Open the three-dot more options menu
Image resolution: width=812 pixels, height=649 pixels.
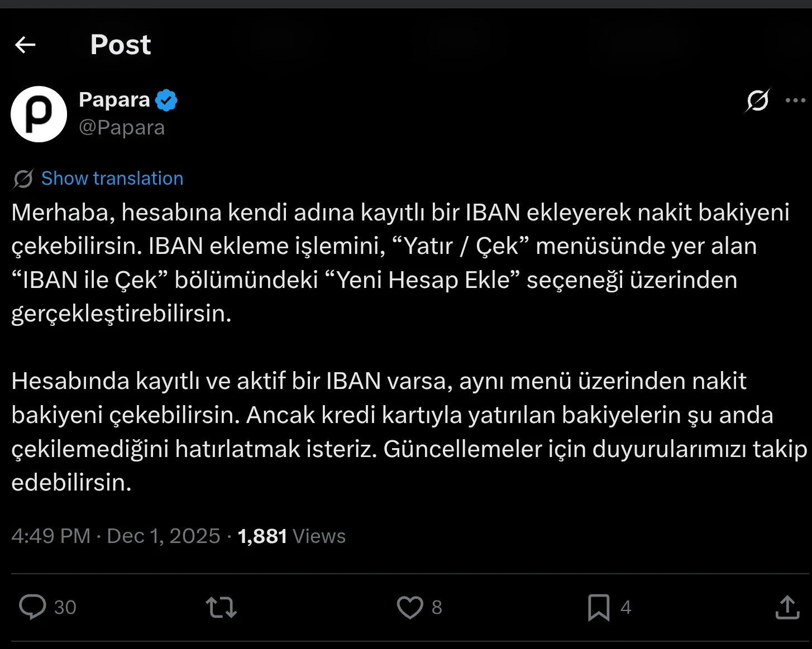(x=795, y=100)
